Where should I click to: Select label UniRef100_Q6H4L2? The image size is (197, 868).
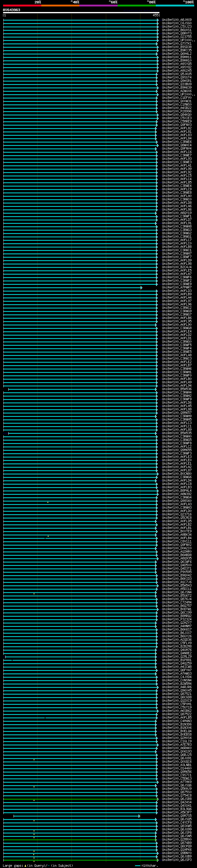point(177,54)
